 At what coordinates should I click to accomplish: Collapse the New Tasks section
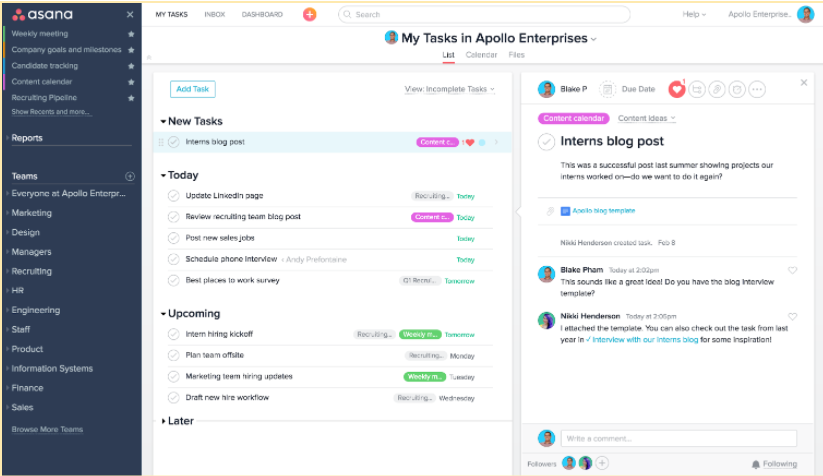click(x=163, y=121)
